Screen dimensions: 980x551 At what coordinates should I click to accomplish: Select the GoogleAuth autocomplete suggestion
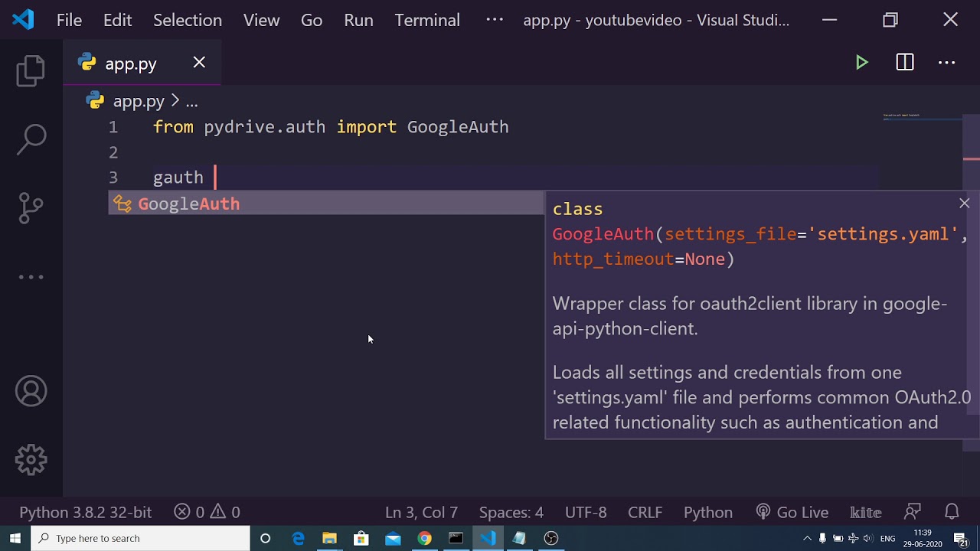(189, 204)
